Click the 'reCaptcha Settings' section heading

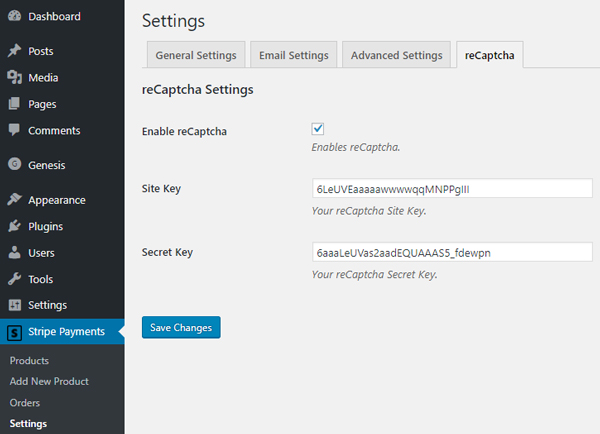pyautogui.click(x=197, y=90)
